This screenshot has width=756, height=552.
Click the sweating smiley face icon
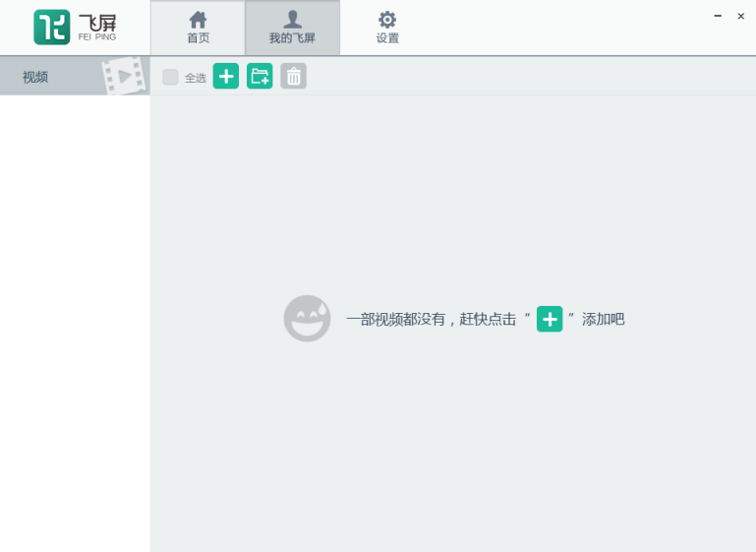pyautogui.click(x=307, y=319)
